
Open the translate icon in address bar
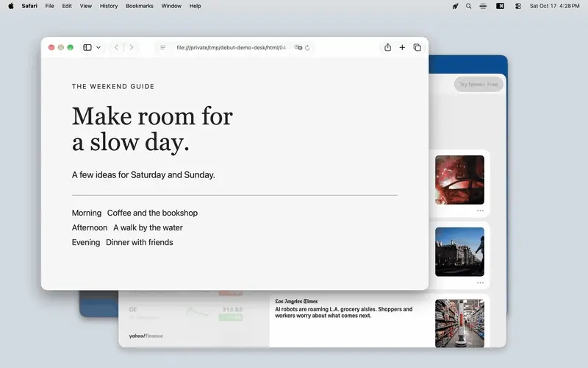pos(298,48)
